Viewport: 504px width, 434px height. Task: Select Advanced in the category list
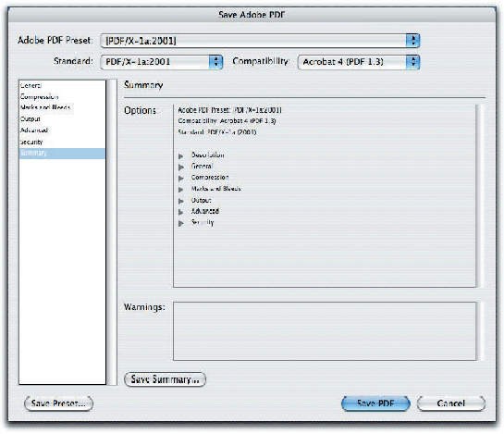click(x=34, y=130)
